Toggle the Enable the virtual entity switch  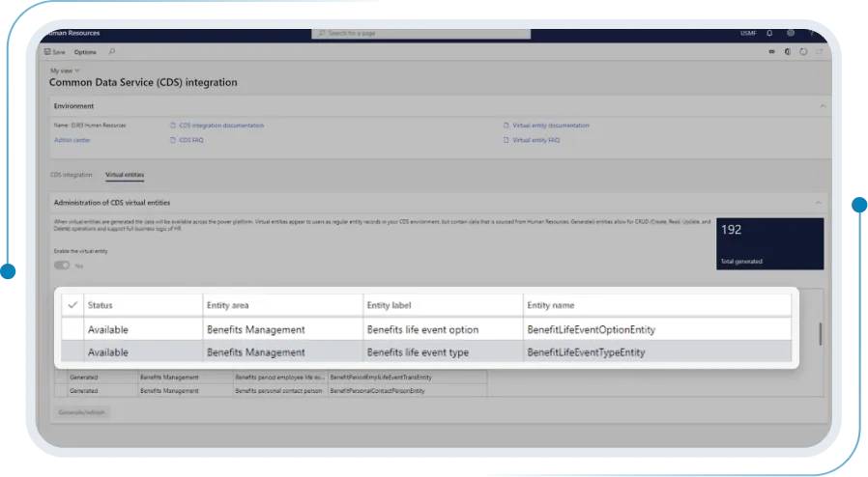[62, 266]
